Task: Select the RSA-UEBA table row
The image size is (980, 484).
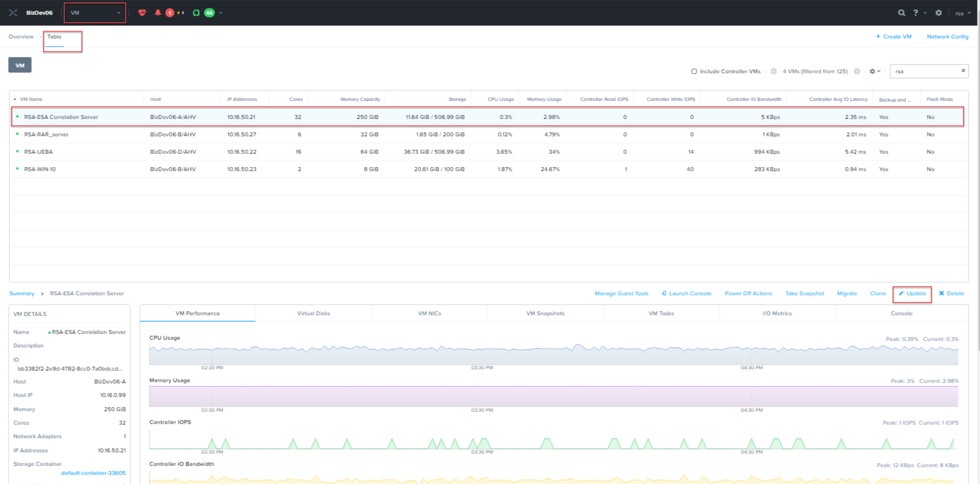Action: coord(38,151)
